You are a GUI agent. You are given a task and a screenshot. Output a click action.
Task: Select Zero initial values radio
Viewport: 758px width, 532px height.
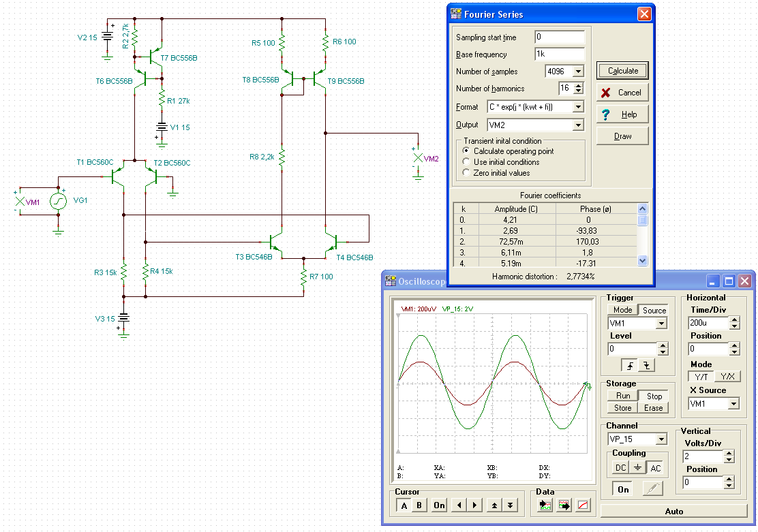coord(466,172)
